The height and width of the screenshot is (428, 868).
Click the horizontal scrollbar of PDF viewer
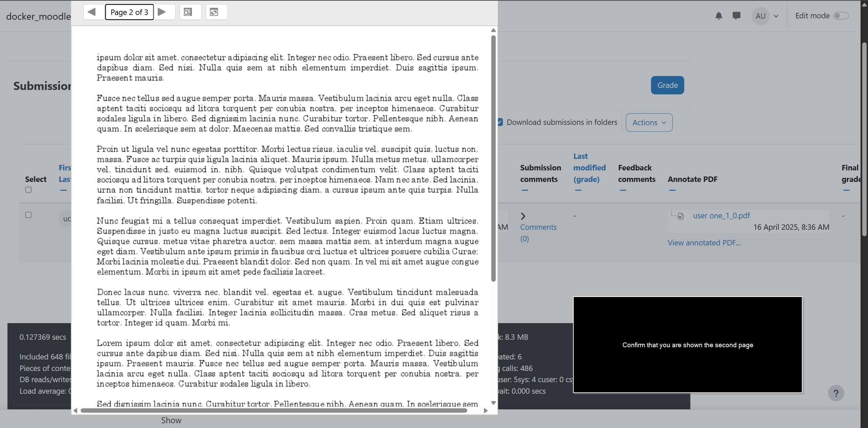pyautogui.click(x=274, y=410)
